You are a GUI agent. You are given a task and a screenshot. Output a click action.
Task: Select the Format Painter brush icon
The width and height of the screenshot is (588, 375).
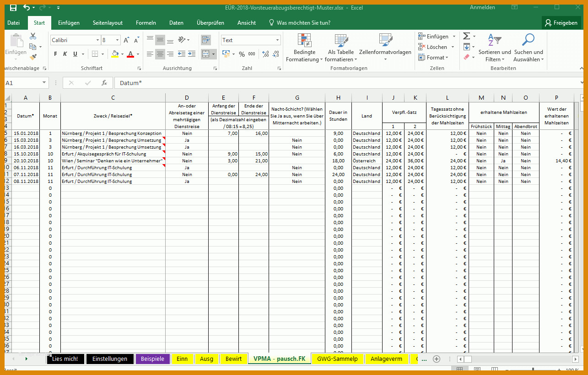pyautogui.click(x=33, y=57)
